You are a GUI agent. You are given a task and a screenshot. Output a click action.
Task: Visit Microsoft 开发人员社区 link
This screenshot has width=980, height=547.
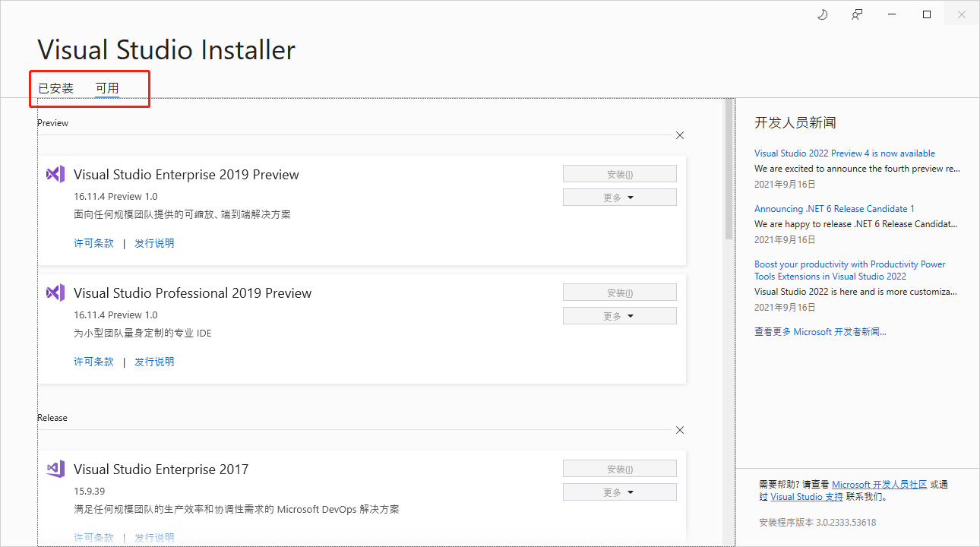(x=880, y=485)
